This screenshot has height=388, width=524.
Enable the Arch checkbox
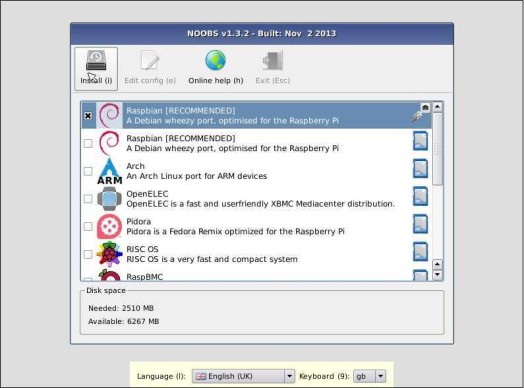[88, 171]
